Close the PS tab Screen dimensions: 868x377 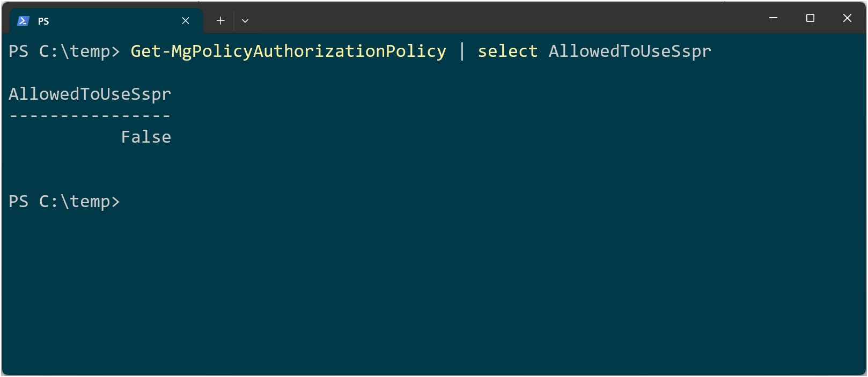(x=186, y=21)
